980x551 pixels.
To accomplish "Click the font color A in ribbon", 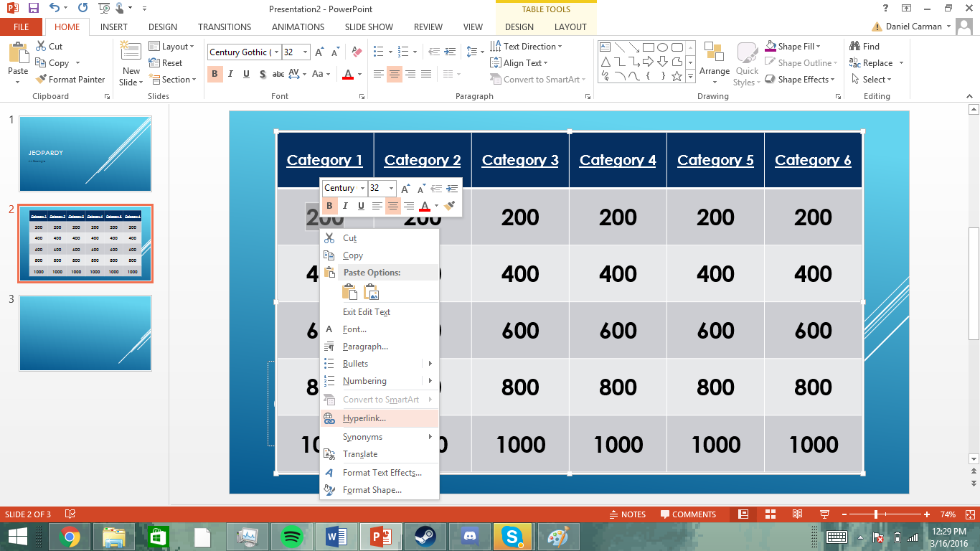I will click(x=348, y=74).
